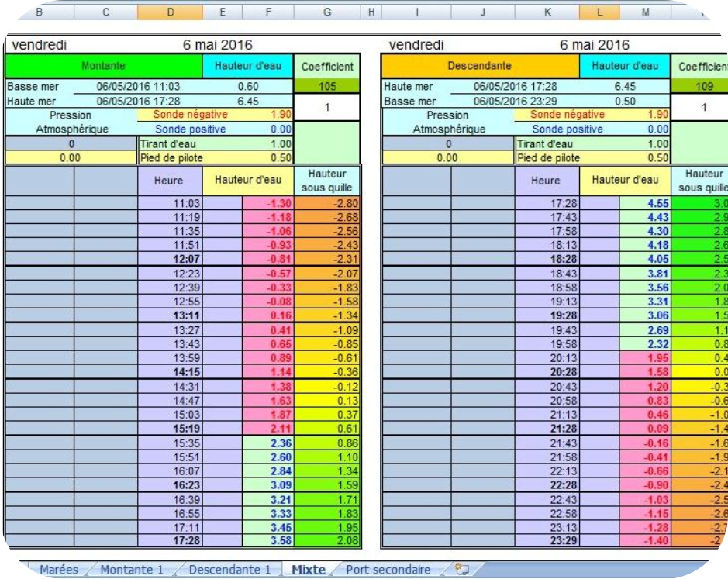The image size is (728, 579).
Task: Click right Pied de pilote value 0.50
Action: click(657, 157)
